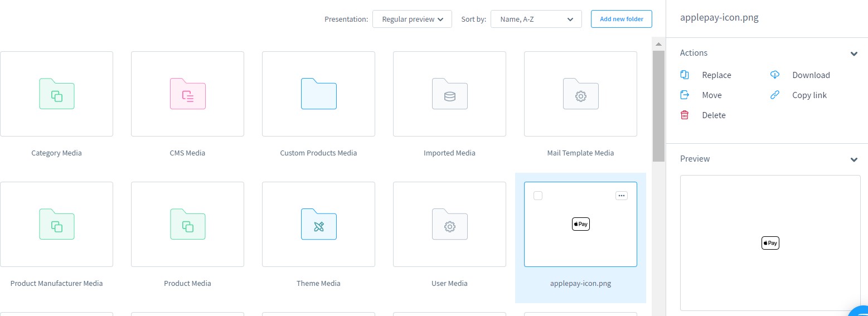Image resolution: width=868 pixels, height=316 pixels.
Task: Open the three-dot menu on applepay-icon.png
Action: click(622, 196)
